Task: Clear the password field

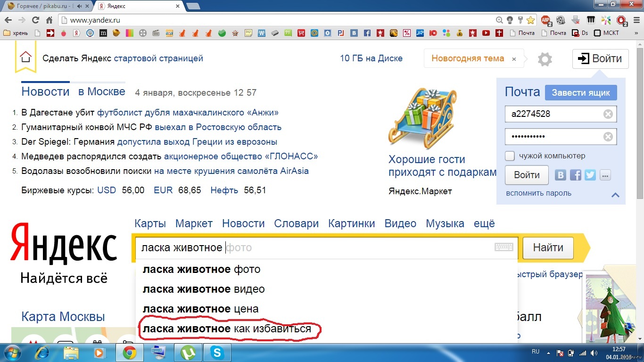Action: click(608, 137)
